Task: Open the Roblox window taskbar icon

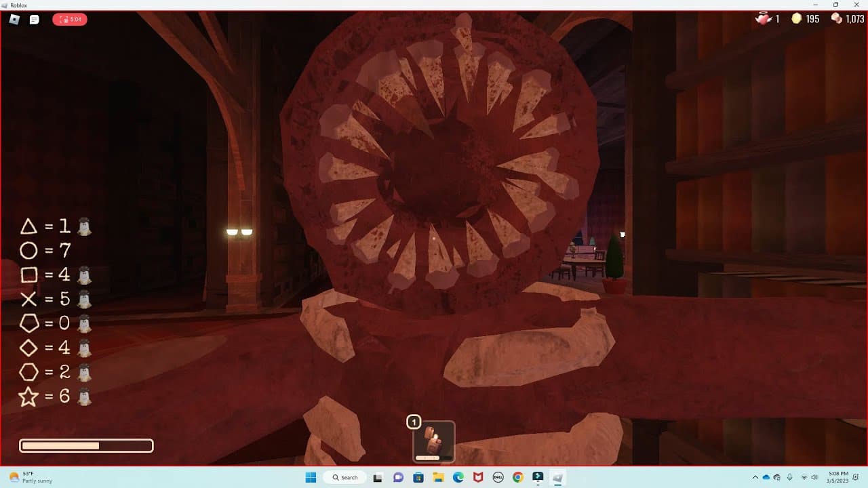Action: tap(557, 477)
